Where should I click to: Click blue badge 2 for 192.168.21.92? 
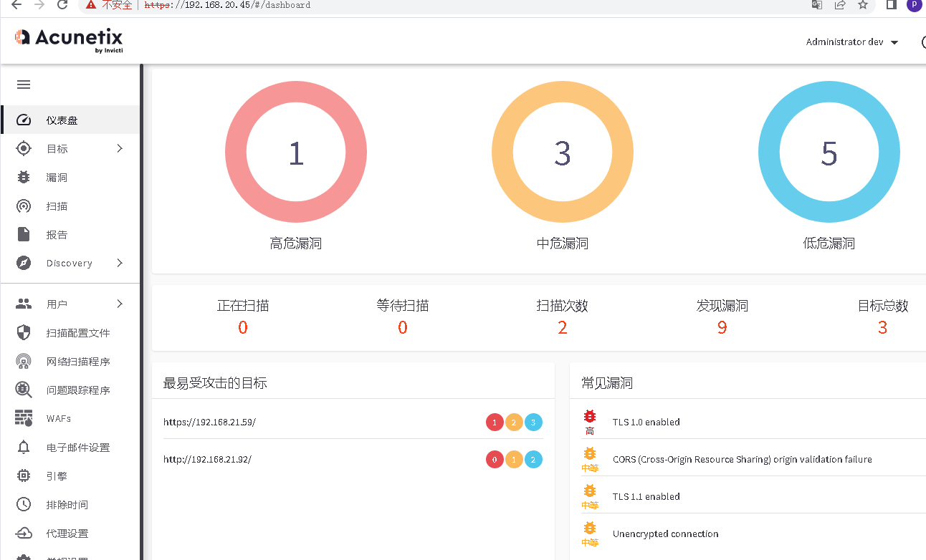[533, 460]
